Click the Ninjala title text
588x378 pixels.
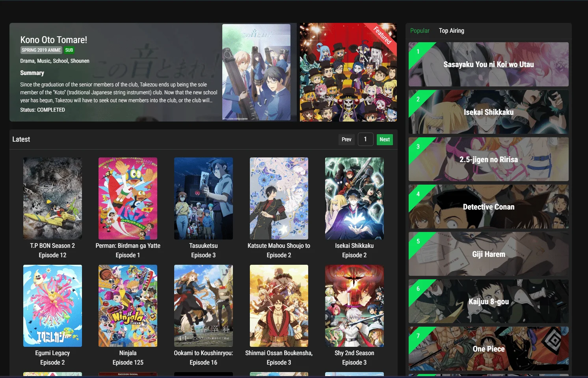coord(128,353)
